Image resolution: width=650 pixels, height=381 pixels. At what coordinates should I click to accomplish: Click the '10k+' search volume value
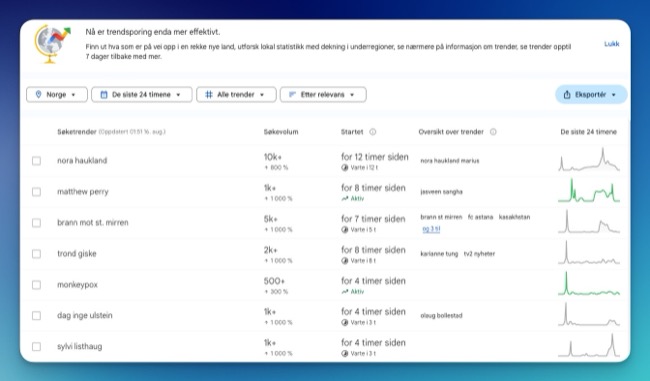273,157
